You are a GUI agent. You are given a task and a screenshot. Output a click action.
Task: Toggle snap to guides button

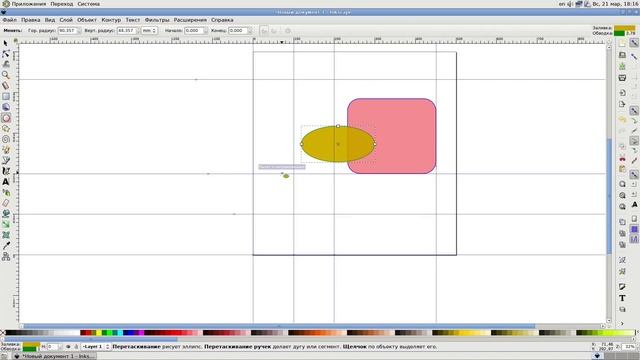coord(634,240)
